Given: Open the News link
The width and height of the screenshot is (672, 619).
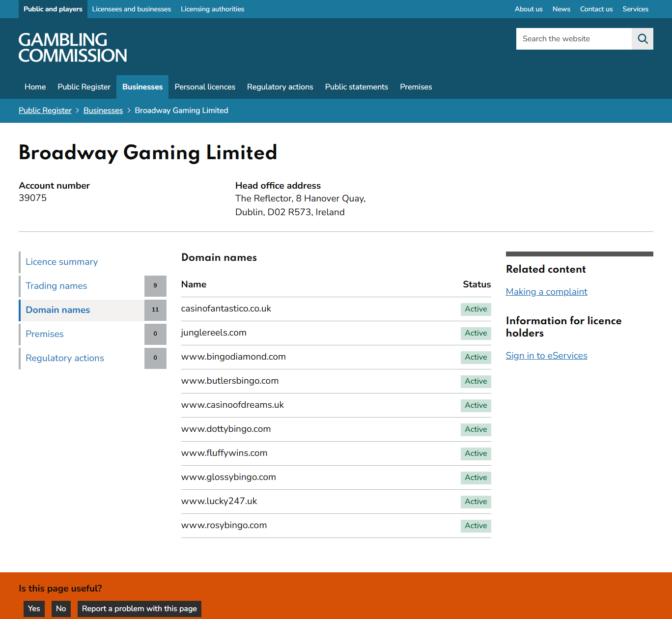Looking at the screenshot, I should click(x=561, y=9).
